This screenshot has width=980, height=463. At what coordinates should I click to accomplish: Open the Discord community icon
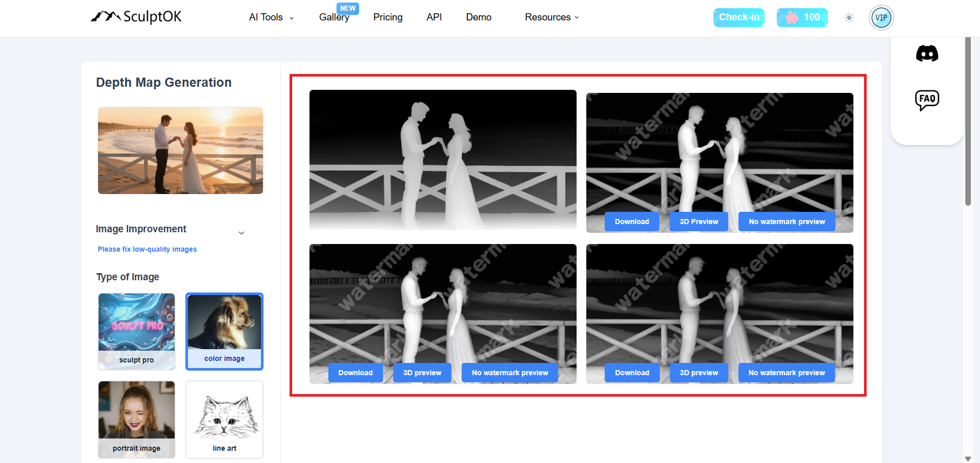(927, 53)
